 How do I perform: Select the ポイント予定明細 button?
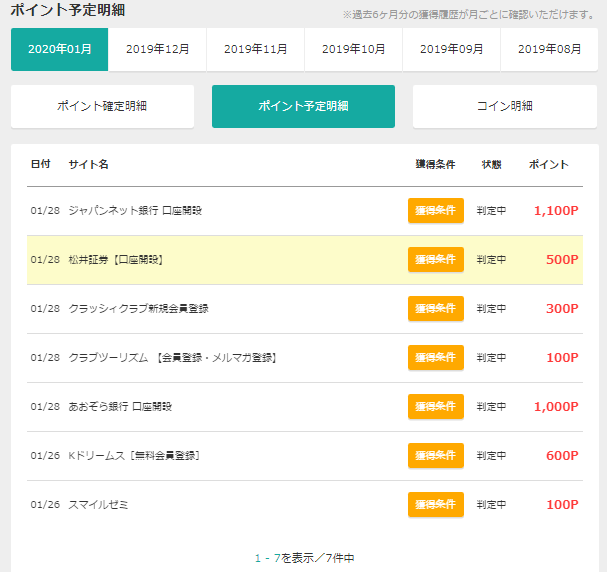point(304,106)
